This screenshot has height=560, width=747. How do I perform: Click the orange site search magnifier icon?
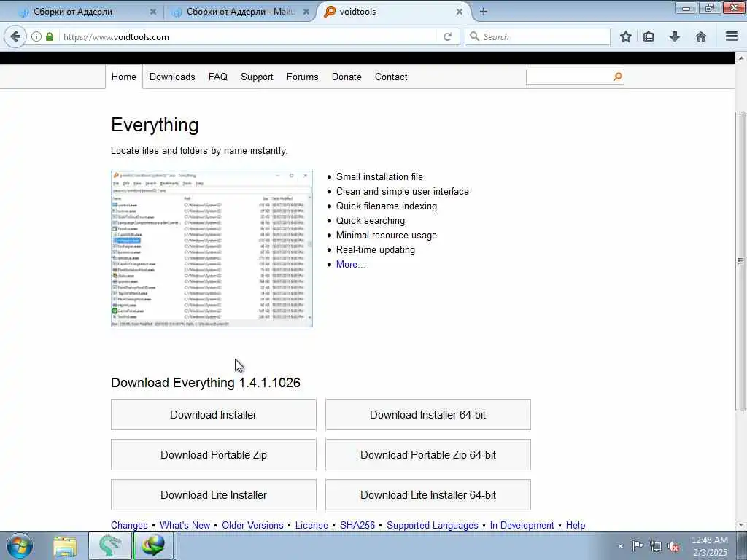tap(617, 77)
